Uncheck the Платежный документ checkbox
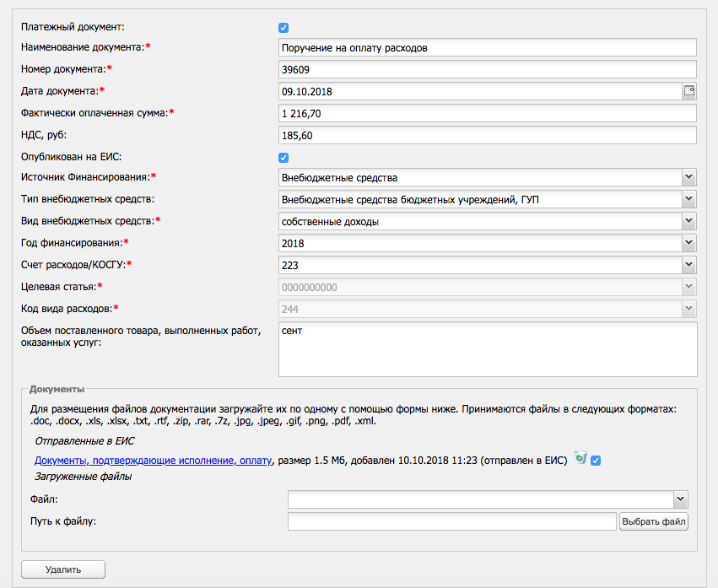This screenshot has width=718, height=588. point(283,28)
